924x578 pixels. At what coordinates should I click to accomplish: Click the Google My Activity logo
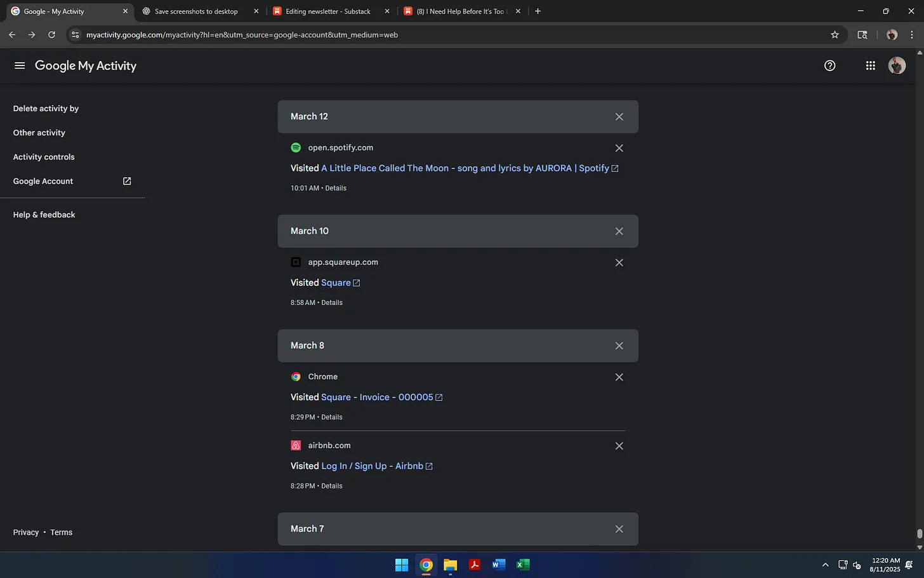point(86,65)
